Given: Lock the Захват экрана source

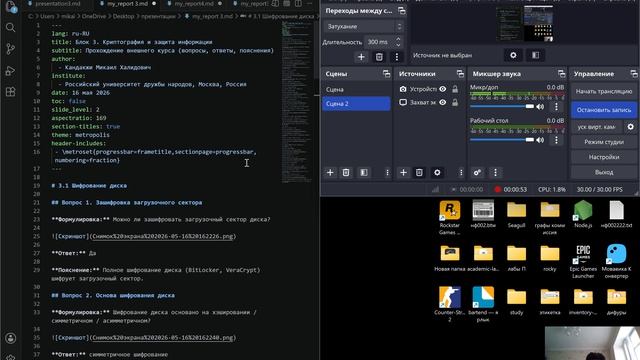Looking at the screenshot, I should point(455,102).
